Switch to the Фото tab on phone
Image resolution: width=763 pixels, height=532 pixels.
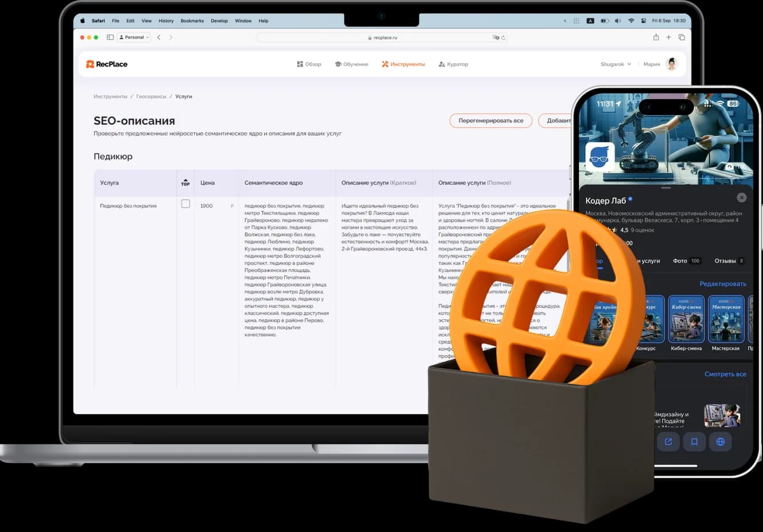click(686, 261)
